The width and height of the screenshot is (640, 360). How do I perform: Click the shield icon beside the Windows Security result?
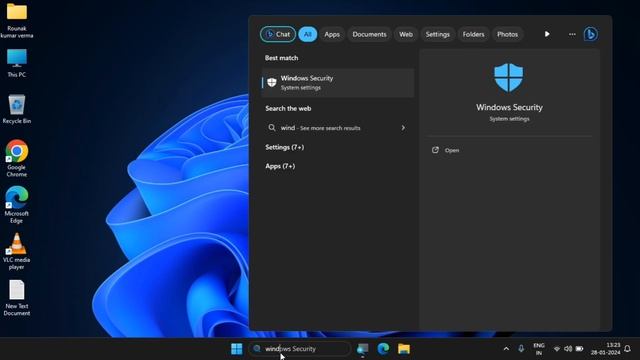tap(271, 82)
